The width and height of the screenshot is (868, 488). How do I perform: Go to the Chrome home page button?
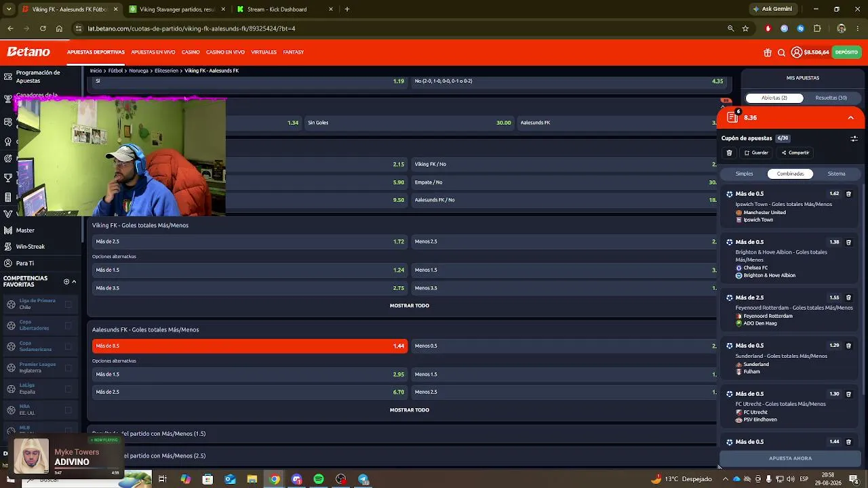click(59, 28)
